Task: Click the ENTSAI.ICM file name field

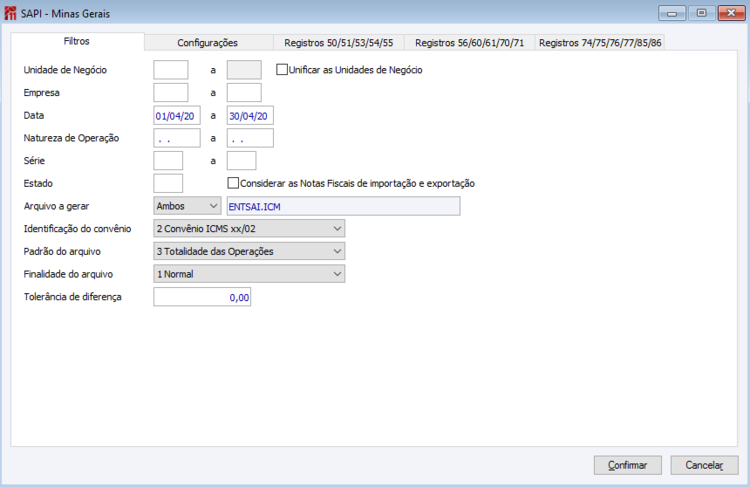Action: 343,206
